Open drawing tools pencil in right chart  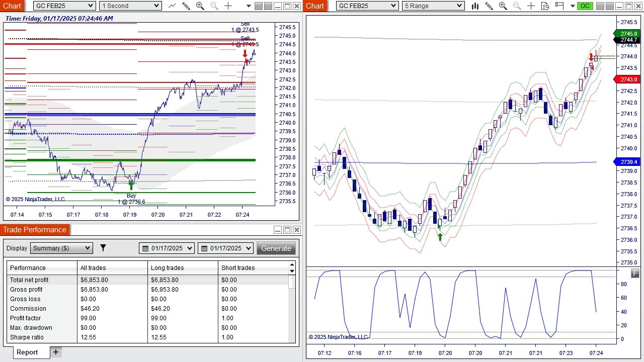489,6
